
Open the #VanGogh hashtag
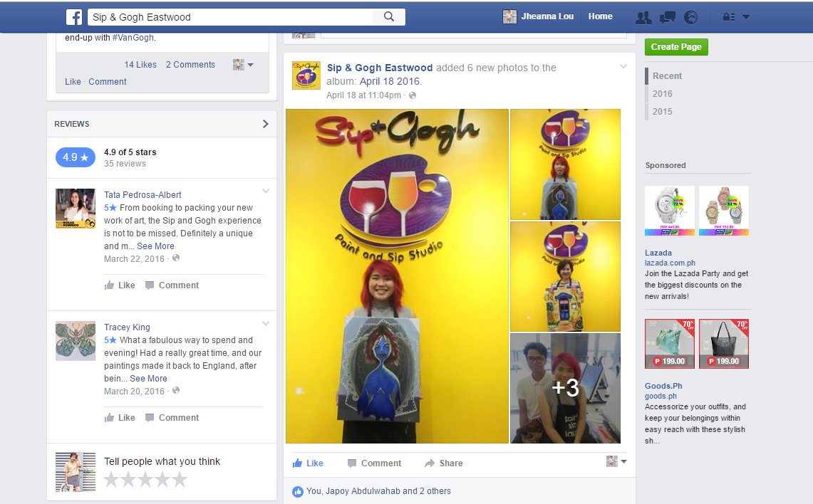pos(133,38)
